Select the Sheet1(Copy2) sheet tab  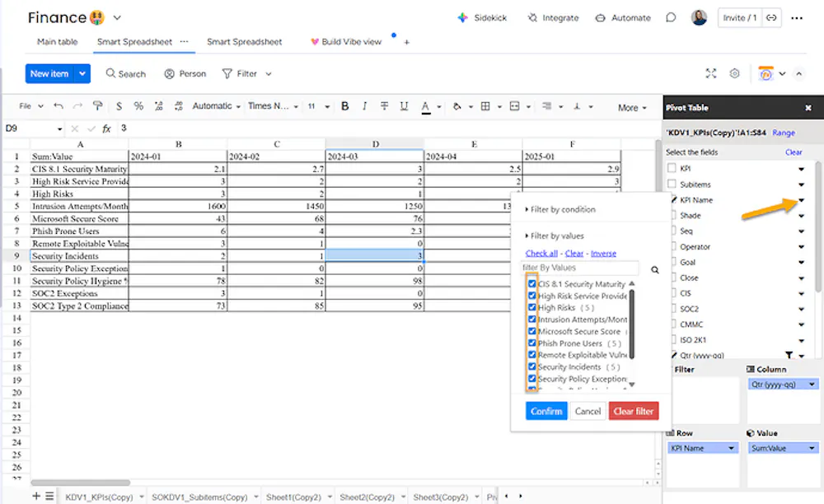click(x=294, y=497)
